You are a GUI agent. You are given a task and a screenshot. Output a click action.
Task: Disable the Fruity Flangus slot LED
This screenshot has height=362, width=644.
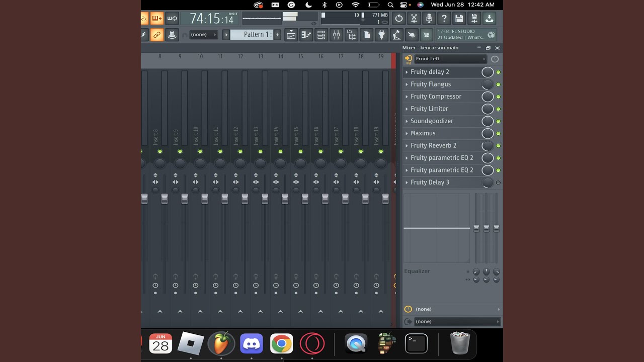[x=498, y=84]
